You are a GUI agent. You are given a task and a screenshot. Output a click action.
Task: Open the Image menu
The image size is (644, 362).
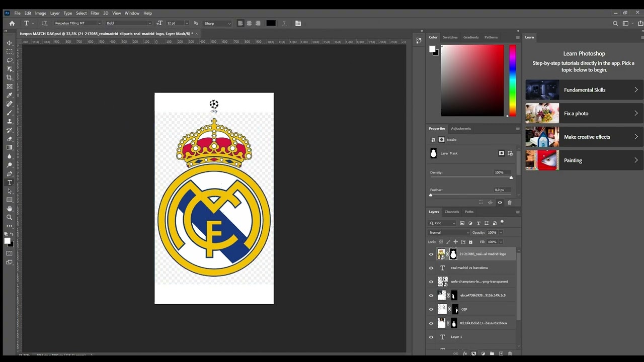point(41,13)
